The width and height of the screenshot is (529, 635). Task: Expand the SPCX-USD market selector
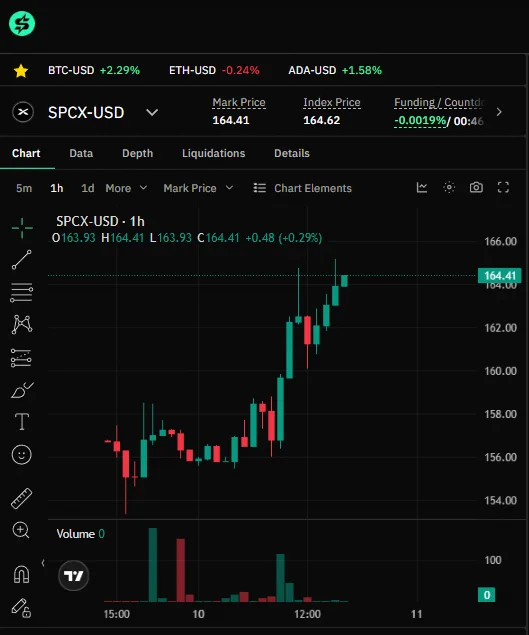tap(152, 112)
